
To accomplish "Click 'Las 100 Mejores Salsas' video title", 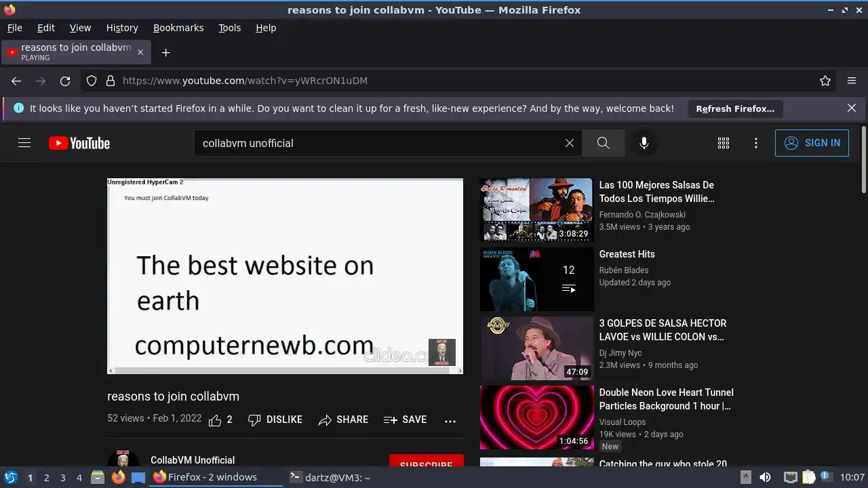I will tap(657, 192).
